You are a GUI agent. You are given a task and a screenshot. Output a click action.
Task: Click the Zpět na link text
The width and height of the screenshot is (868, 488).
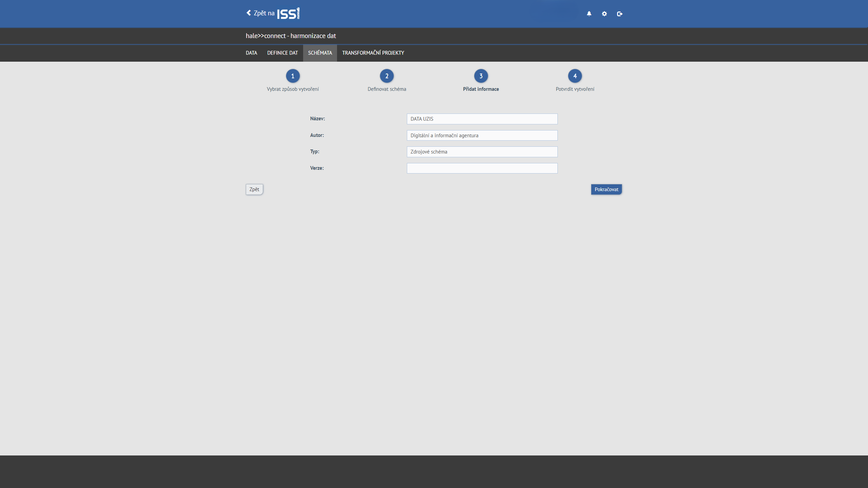(264, 13)
